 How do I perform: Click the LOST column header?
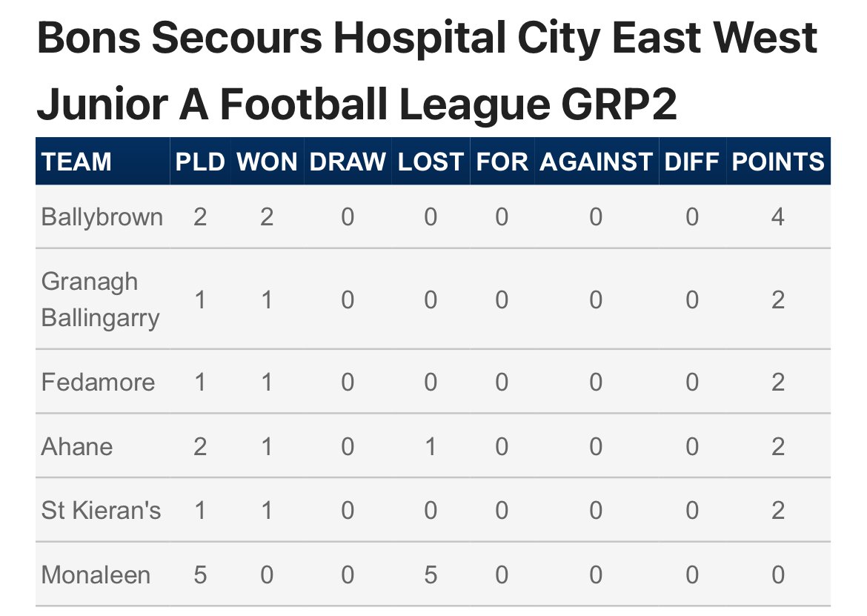coord(431,162)
